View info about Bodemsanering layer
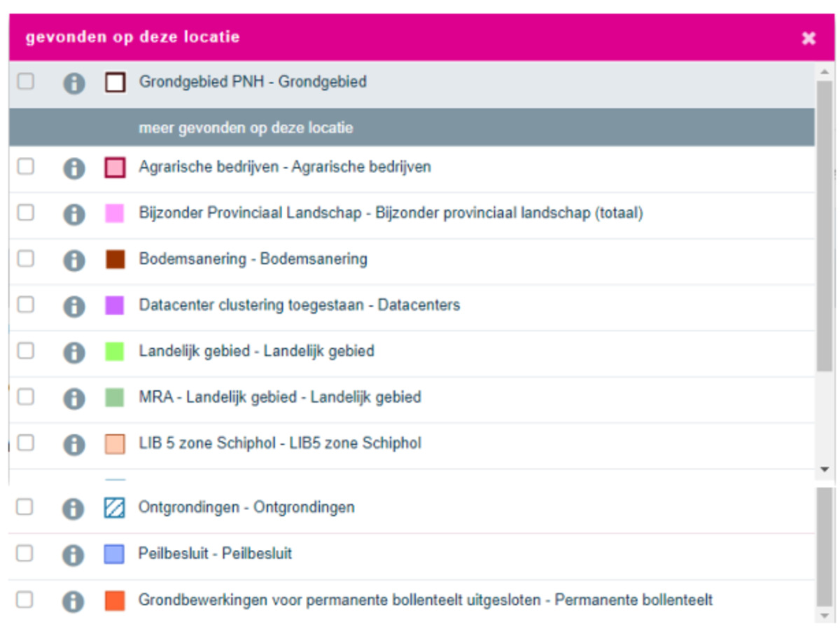Screen dimensions: 840x634 point(73,261)
